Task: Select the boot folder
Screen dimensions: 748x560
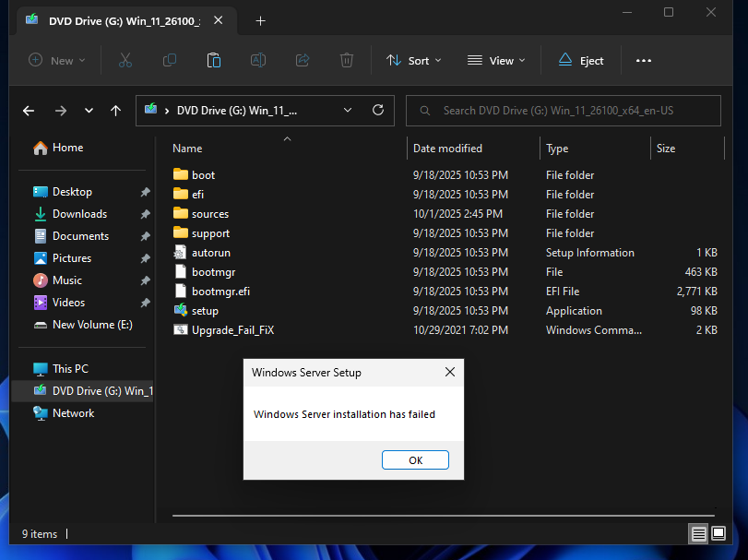Action: pos(194,175)
